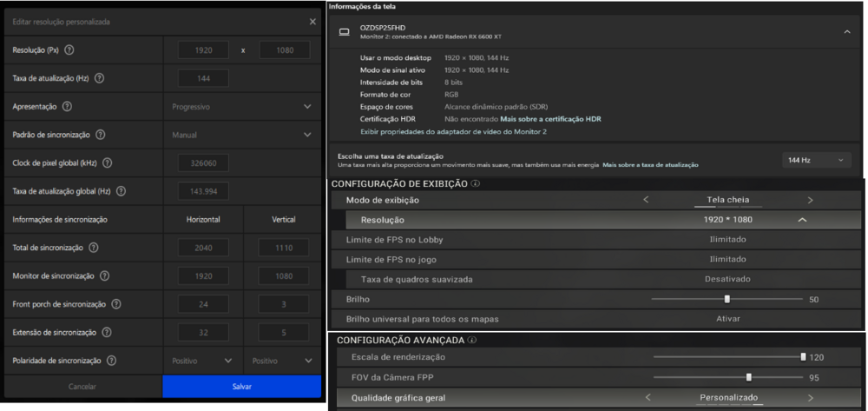The image size is (868, 411).
Task: Click left arrow for Qualidade gráfica geral
Action: [647, 398]
